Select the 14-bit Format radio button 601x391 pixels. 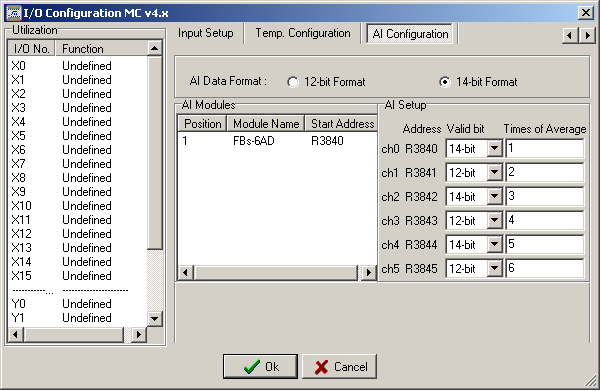(x=445, y=82)
